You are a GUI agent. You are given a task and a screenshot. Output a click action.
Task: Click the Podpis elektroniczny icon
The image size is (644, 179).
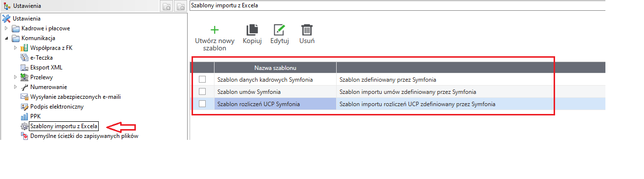click(24, 107)
